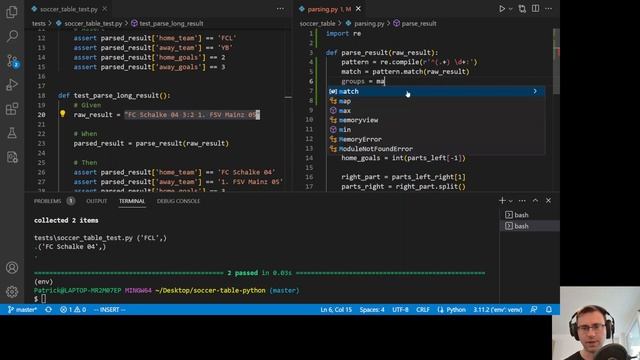This screenshot has width=640, height=360.
Task: Select the second highlighted bash terminal
Action: point(529,226)
